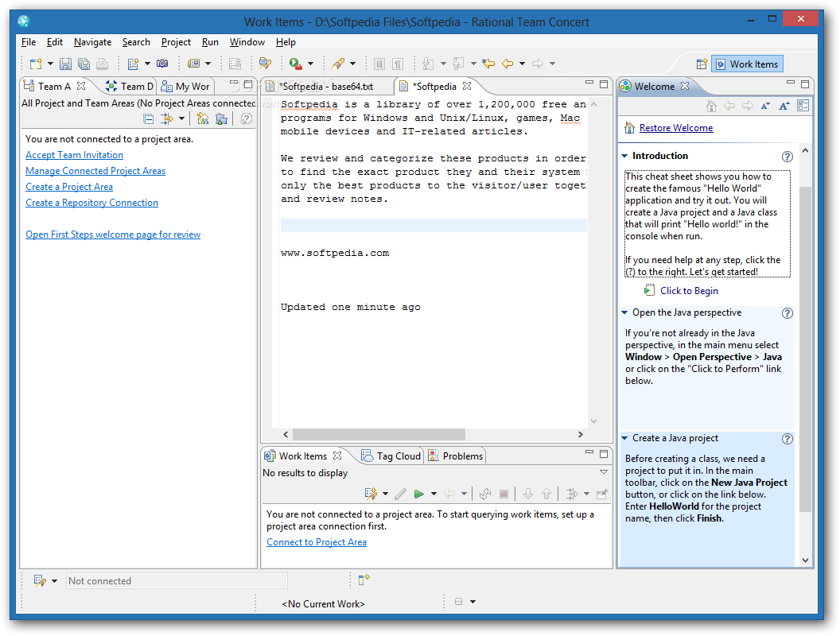The image size is (840, 636).
Task: Click the New wizard icon in the main toolbar
Action: [x=36, y=64]
